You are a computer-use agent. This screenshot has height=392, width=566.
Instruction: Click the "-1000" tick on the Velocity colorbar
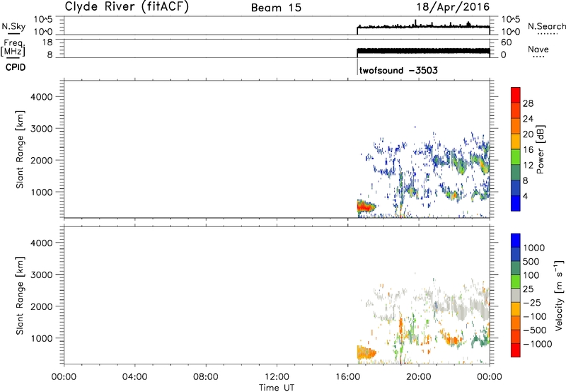(538, 344)
